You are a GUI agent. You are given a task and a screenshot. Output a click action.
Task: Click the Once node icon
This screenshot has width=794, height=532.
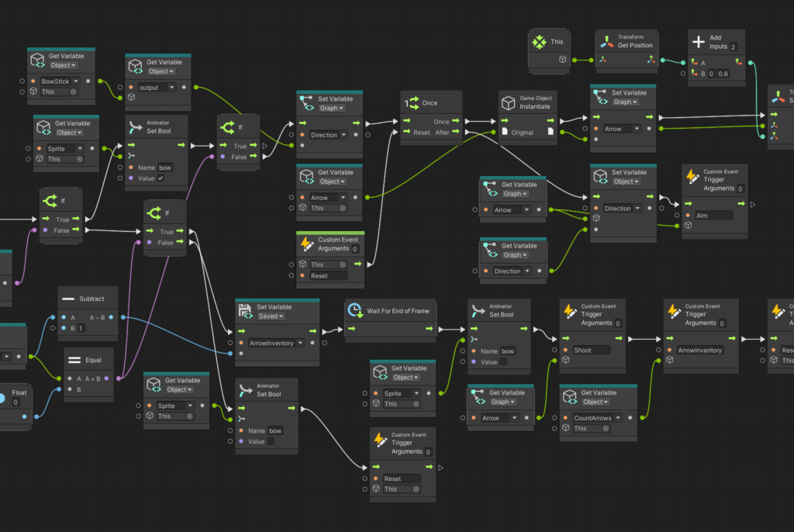point(412,103)
